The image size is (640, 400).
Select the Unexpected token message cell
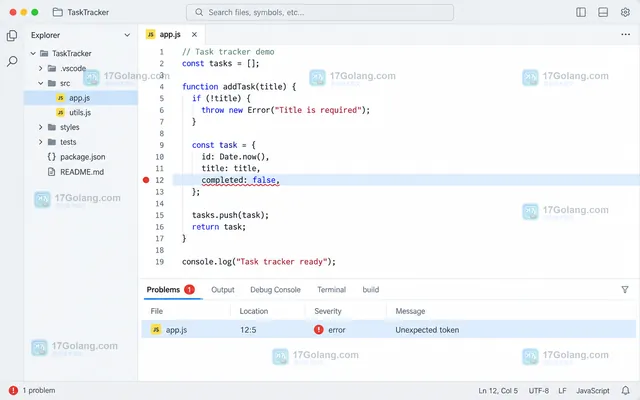tap(427, 330)
